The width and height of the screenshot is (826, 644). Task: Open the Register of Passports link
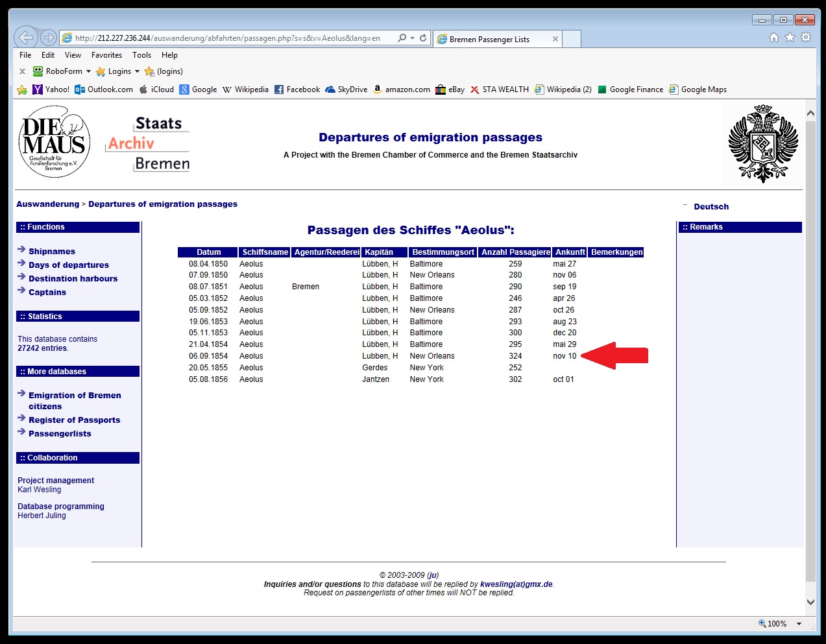pos(74,420)
